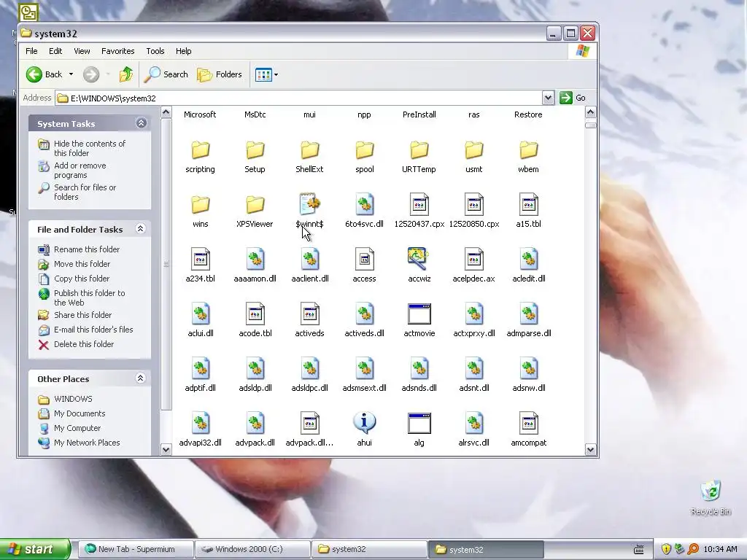The height and width of the screenshot is (560, 747).
Task: Open WINDOWS link in Other Places
Action: pyautogui.click(x=73, y=399)
